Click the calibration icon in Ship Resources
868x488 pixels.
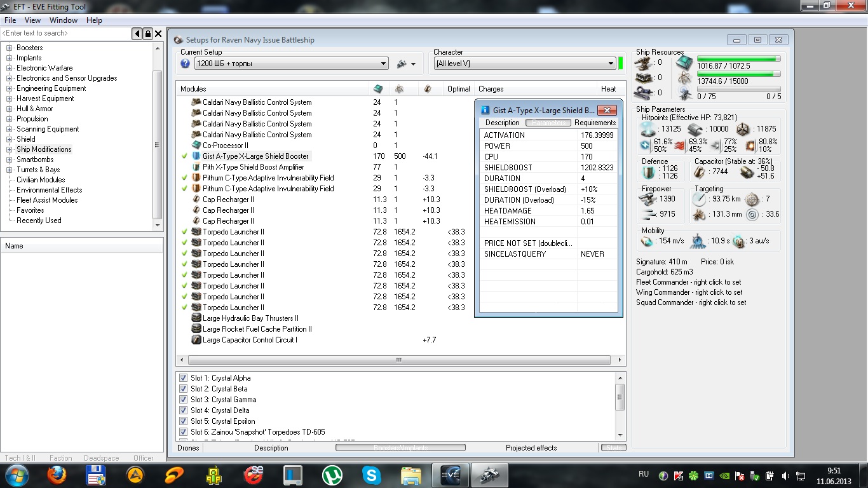(644, 93)
